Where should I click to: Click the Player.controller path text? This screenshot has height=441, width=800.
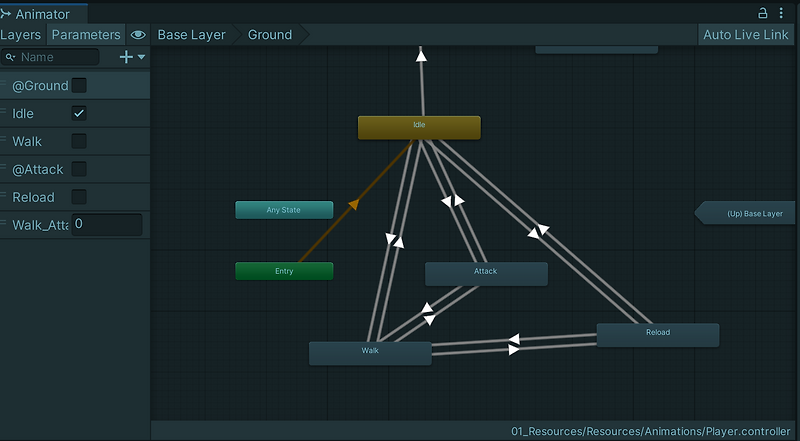(651, 431)
